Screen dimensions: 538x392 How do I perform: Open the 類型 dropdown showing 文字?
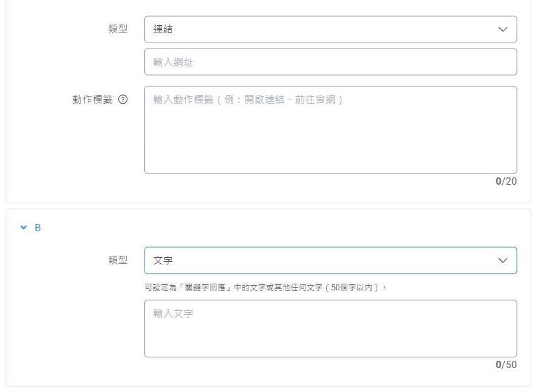point(330,260)
